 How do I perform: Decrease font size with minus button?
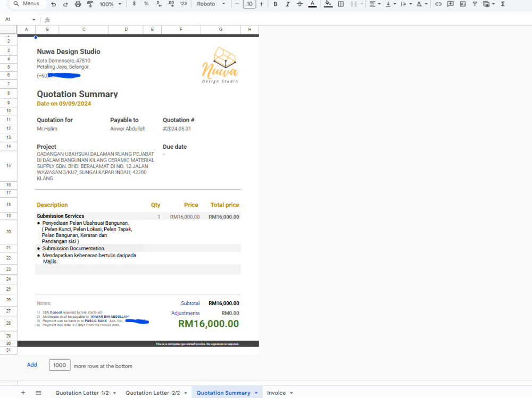[x=237, y=4]
